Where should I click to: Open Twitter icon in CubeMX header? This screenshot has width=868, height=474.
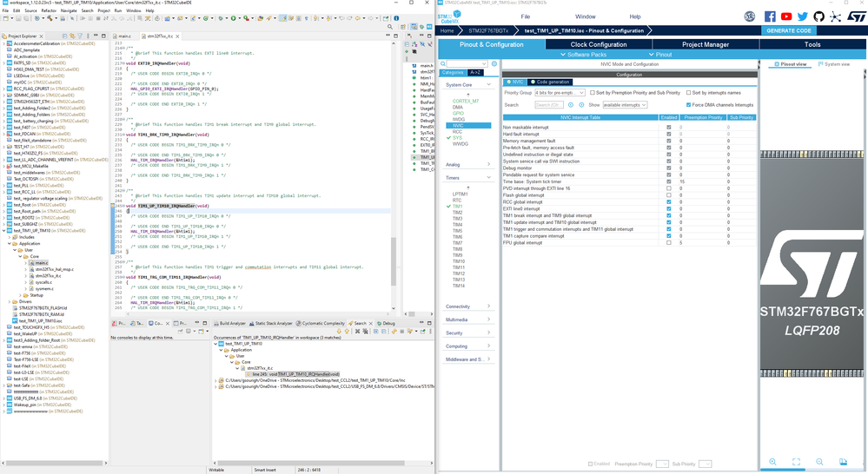[x=803, y=16]
